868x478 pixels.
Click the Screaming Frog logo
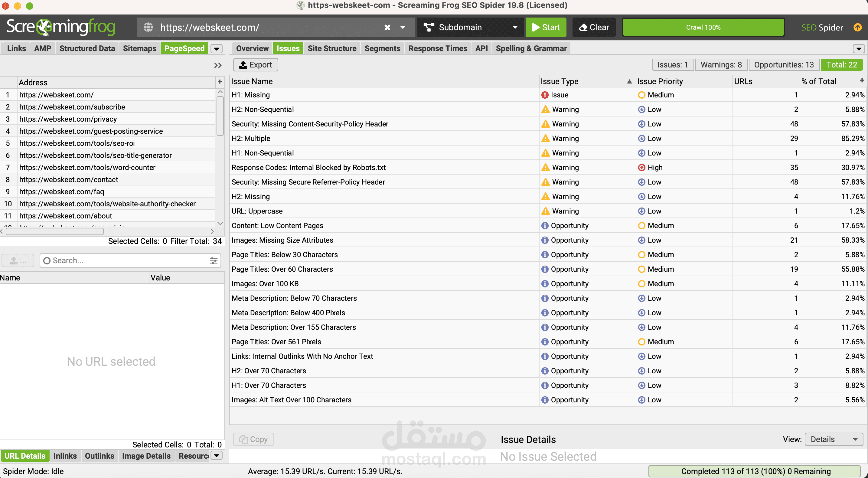[x=61, y=27]
